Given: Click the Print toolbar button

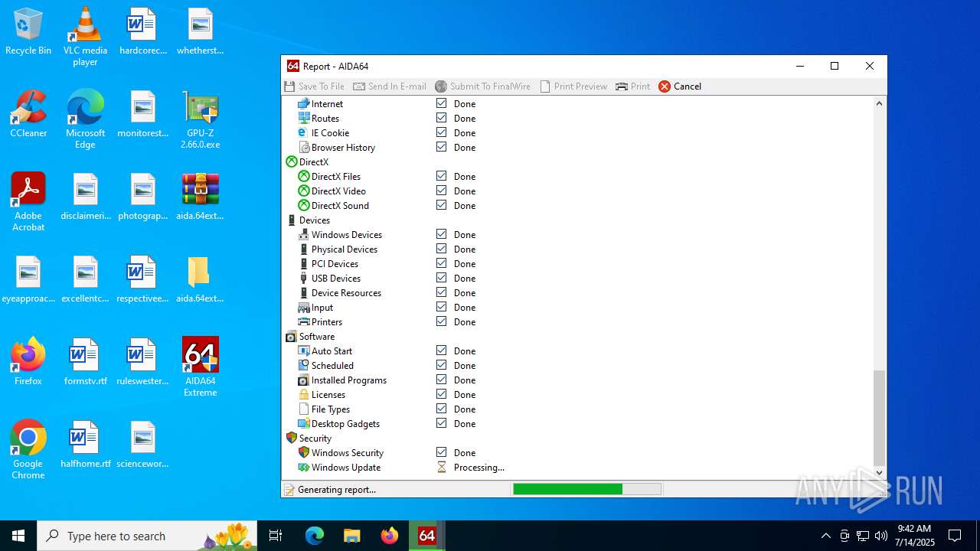Looking at the screenshot, I should [632, 86].
